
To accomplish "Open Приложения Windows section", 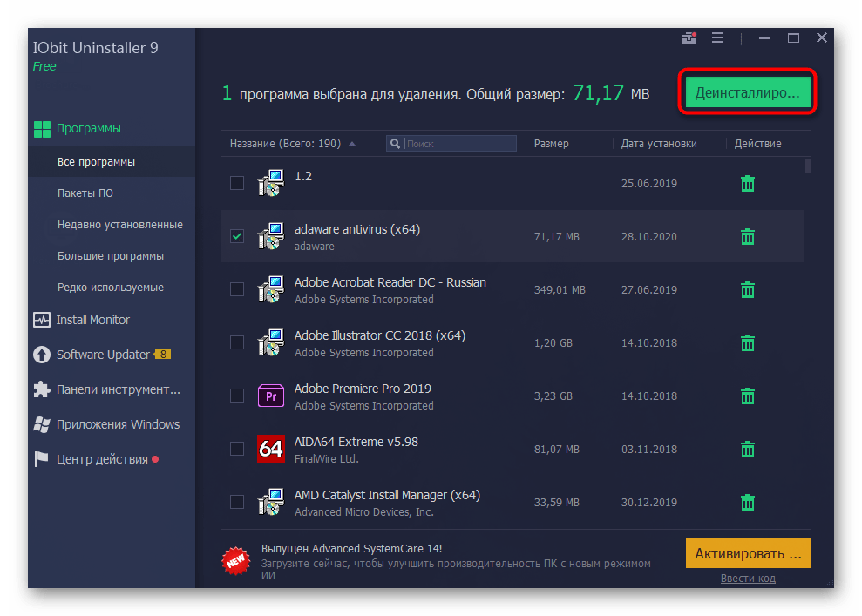I will click(119, 425).
